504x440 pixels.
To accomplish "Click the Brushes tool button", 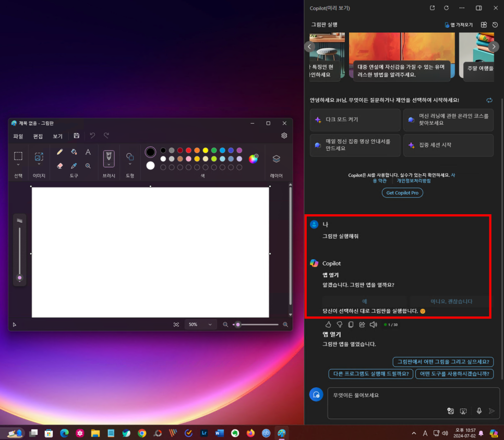I will (109, 158).
